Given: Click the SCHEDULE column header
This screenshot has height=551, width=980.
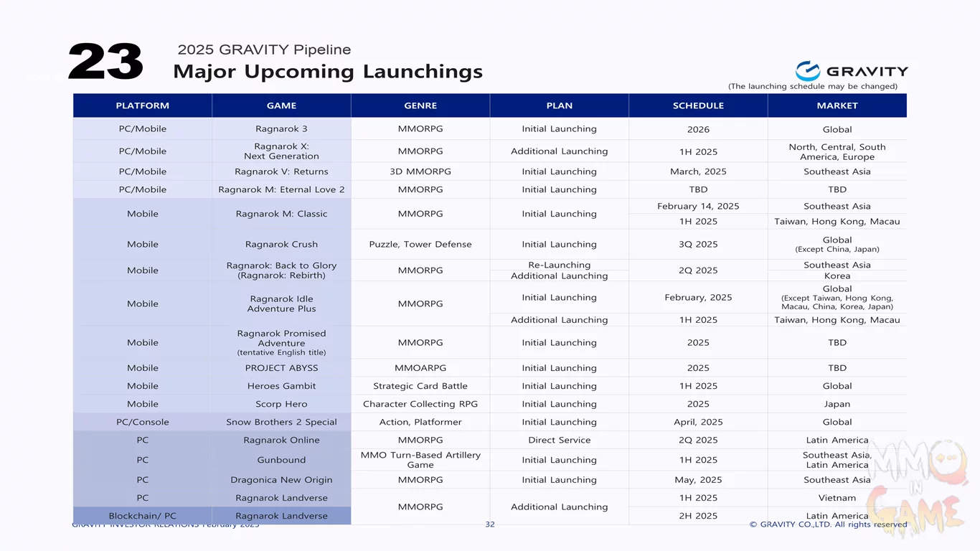Looking at the screenshot, I should click(x=698, y=105).
